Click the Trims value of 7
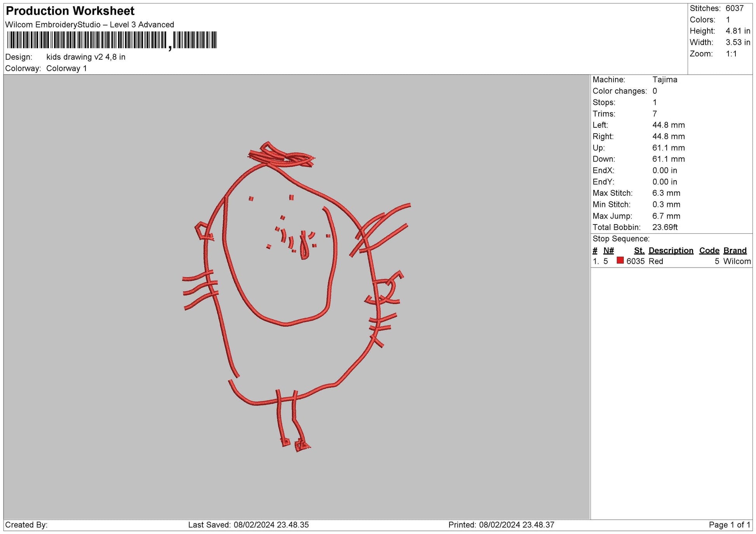The image size is (756, 534). tap(655, 113)
